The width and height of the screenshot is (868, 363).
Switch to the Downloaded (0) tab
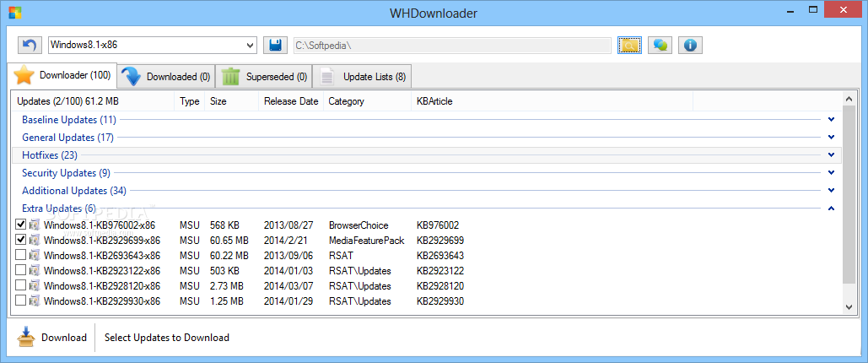click(165, 77)
